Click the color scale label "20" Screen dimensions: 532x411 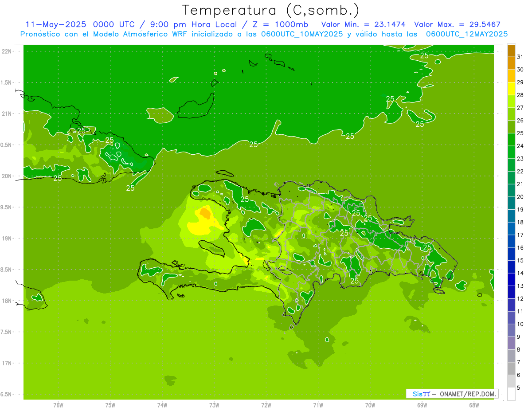click(x=520, y=197)
